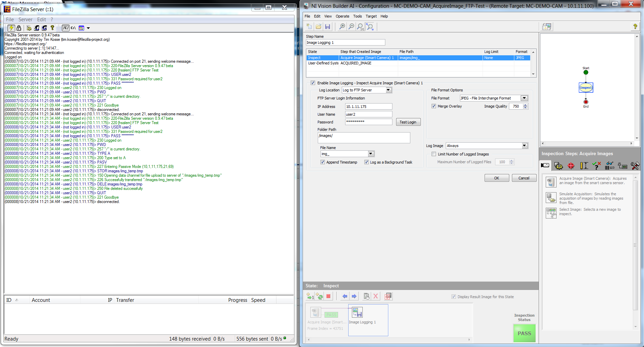
Task: Toggle main window view icon in Vision Builder
Action: (547, 27)
